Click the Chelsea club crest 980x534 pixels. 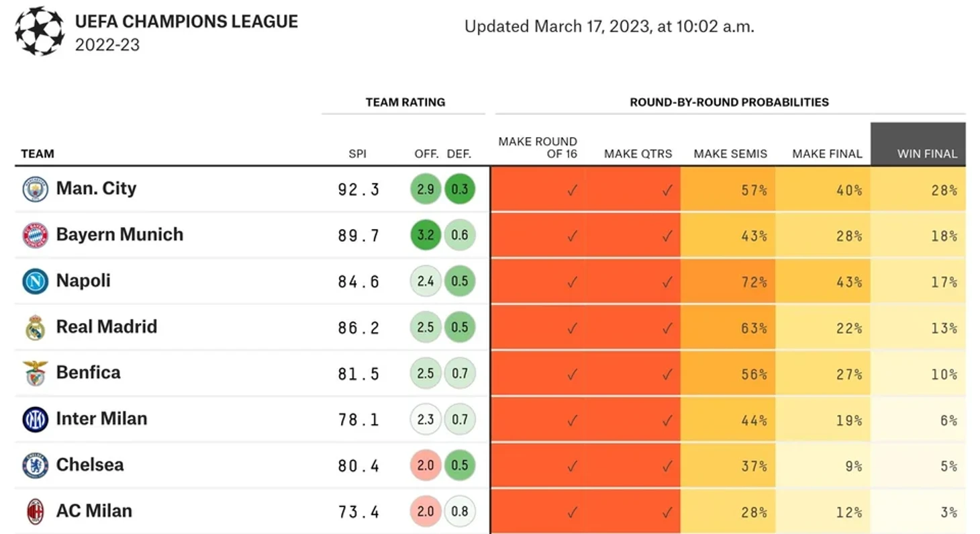tap(35, 465)
